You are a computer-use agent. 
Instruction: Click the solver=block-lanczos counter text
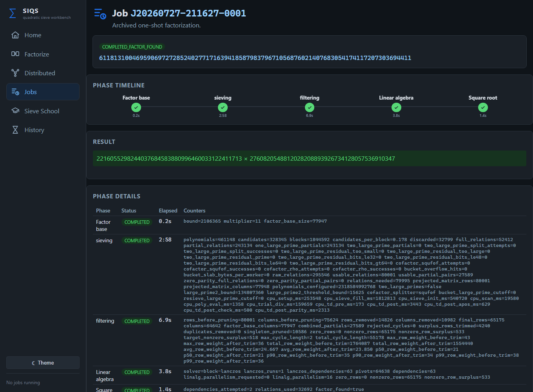click(212, 371)
